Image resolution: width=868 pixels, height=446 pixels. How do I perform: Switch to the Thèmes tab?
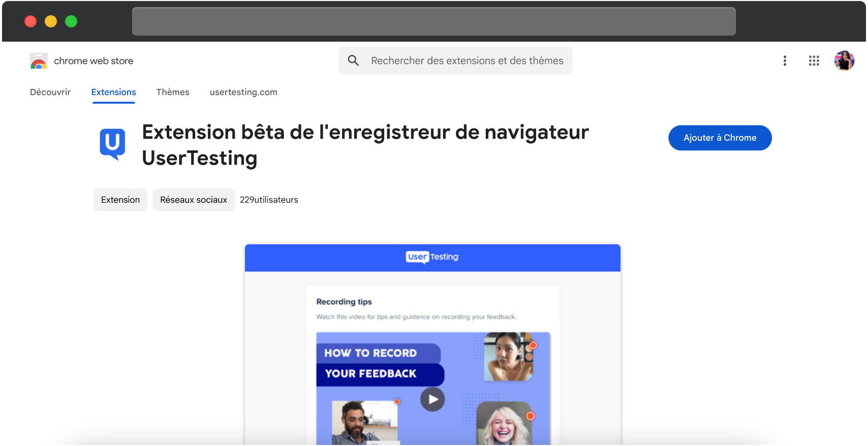(173, 92)
